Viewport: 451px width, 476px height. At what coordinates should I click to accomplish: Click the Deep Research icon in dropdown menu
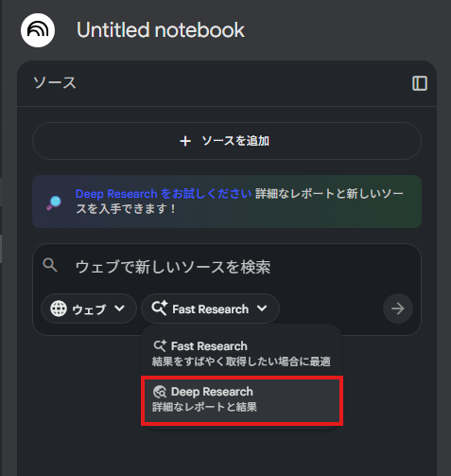pyautogui.click(x=160, y=392)
